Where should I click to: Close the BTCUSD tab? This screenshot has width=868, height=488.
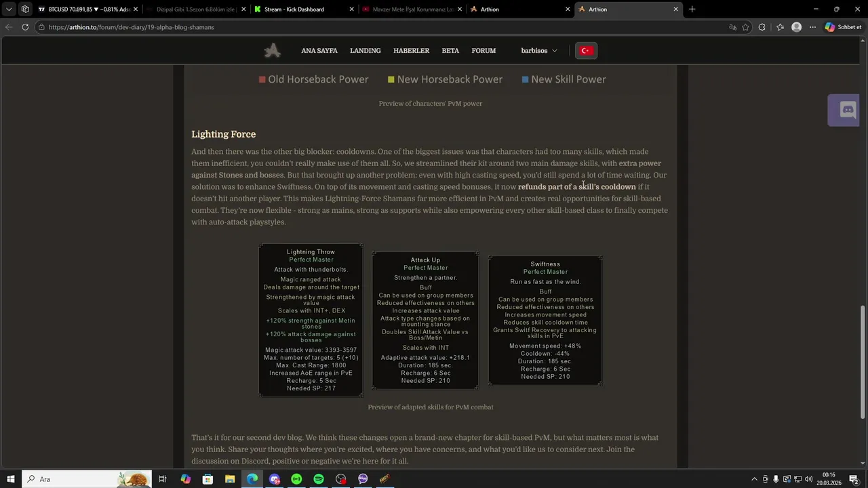pos(135,9)
